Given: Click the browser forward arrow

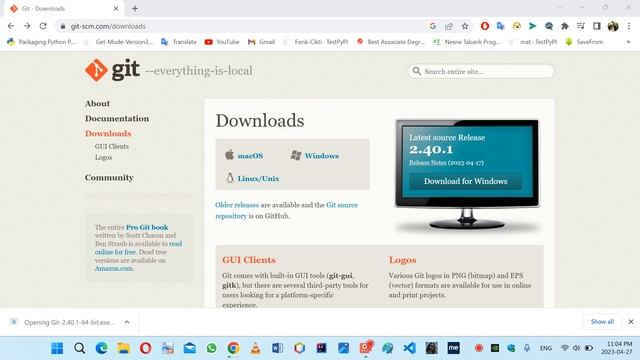Looking at the screenshot, I should pyautogui.click(x=27, y=26).
